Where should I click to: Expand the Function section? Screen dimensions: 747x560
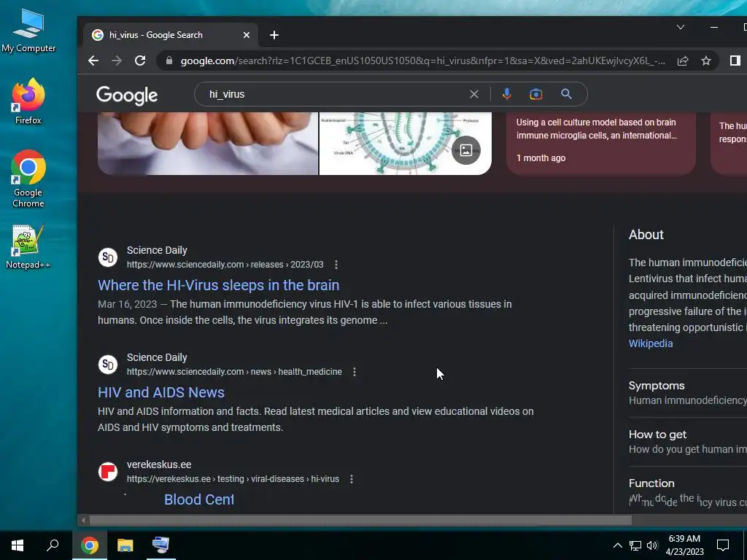click(x=687, y=491)
